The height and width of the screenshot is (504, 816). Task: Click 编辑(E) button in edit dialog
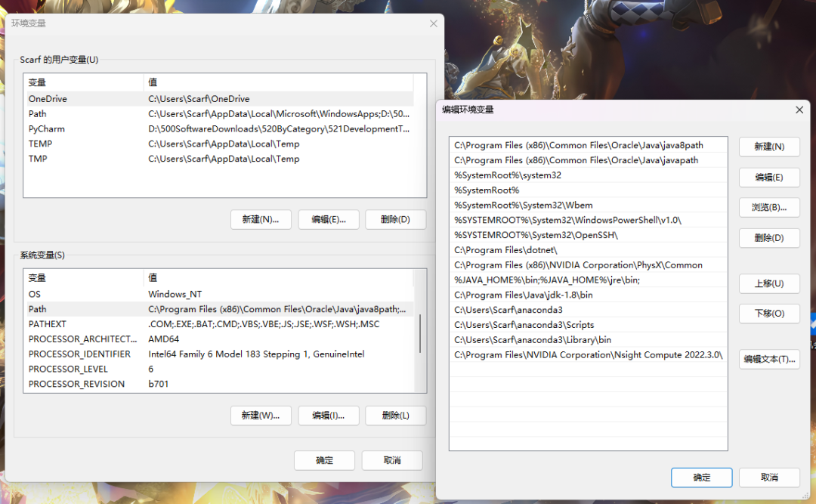(768, 178)
